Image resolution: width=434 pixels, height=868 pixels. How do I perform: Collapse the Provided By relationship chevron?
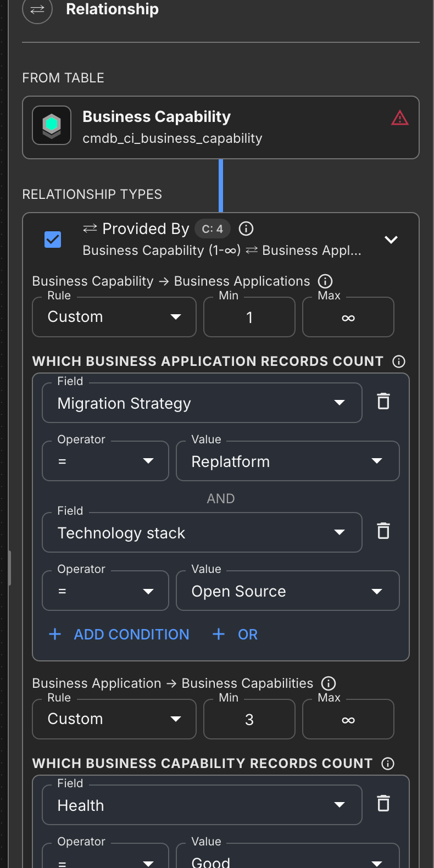(391, 240)
